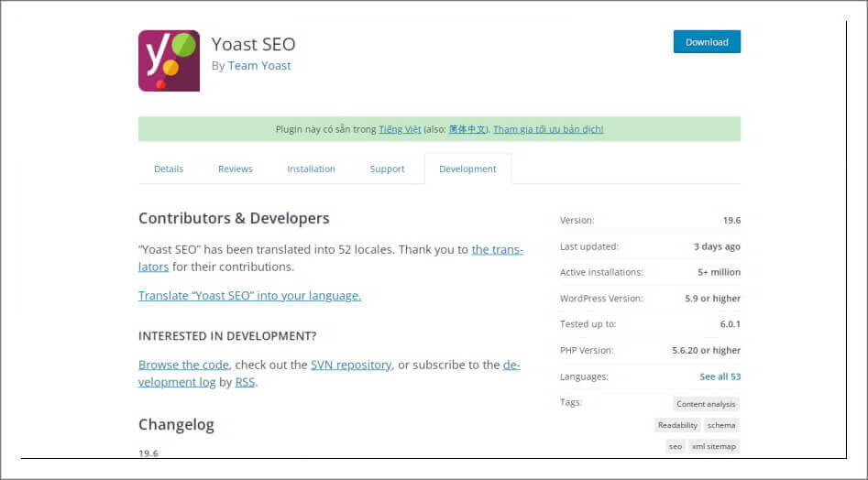
Task: Open the Installation tab
Action: [311, 169]
